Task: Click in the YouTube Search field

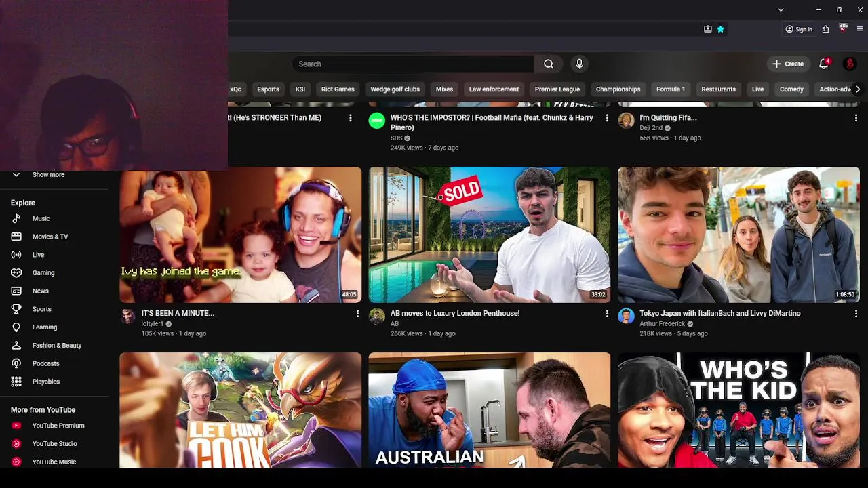Action: pos(414,64)
